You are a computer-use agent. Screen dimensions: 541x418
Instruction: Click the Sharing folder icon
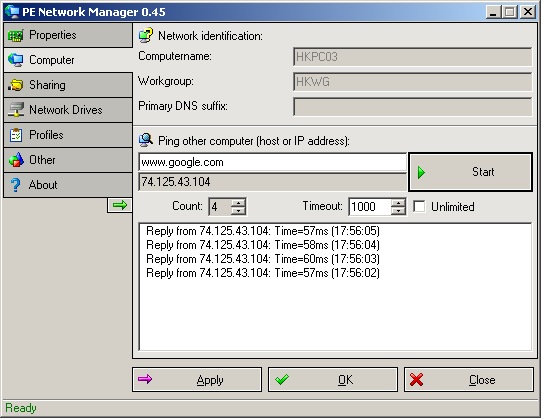[x=16, y=85]
